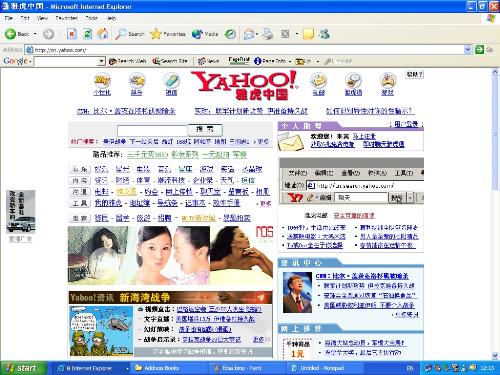Click the Refresh page icon

pyautogui.click(x=87, y=34)
